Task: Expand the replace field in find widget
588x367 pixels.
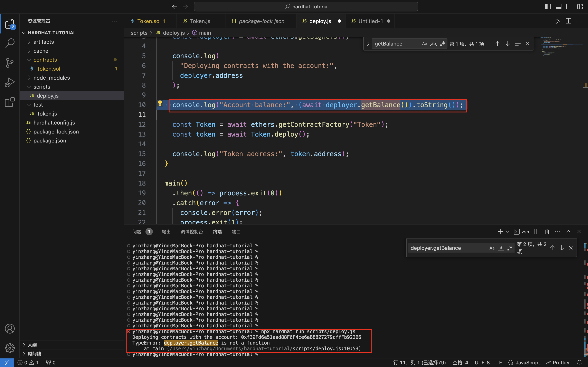Action: click(x=368, y=44)
